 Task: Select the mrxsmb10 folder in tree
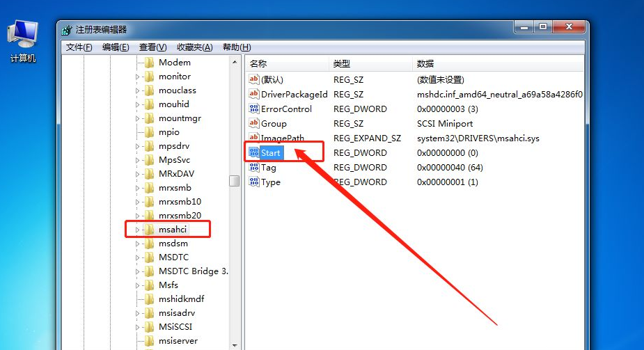(x=180, y=202)
